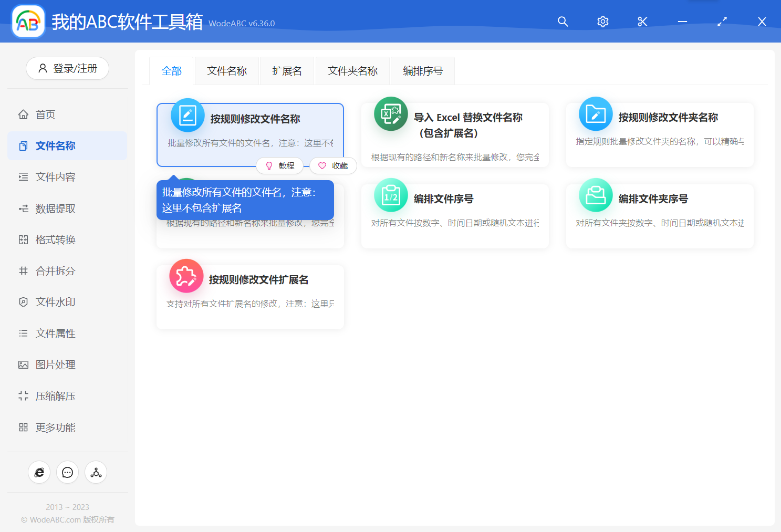Click the 教程 tutorial button
781x532 pixels.
click(x=280, y=165)
